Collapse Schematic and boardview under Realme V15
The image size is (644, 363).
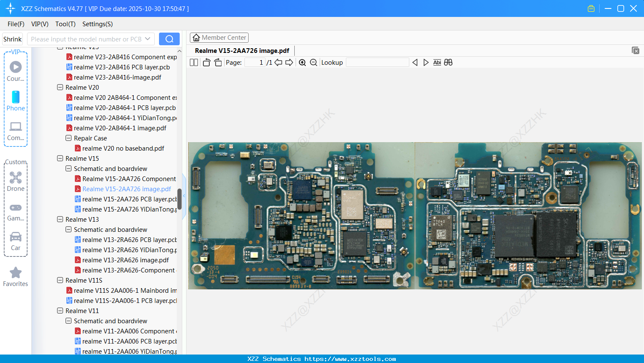pyautogui.click(x=69, y=168)
